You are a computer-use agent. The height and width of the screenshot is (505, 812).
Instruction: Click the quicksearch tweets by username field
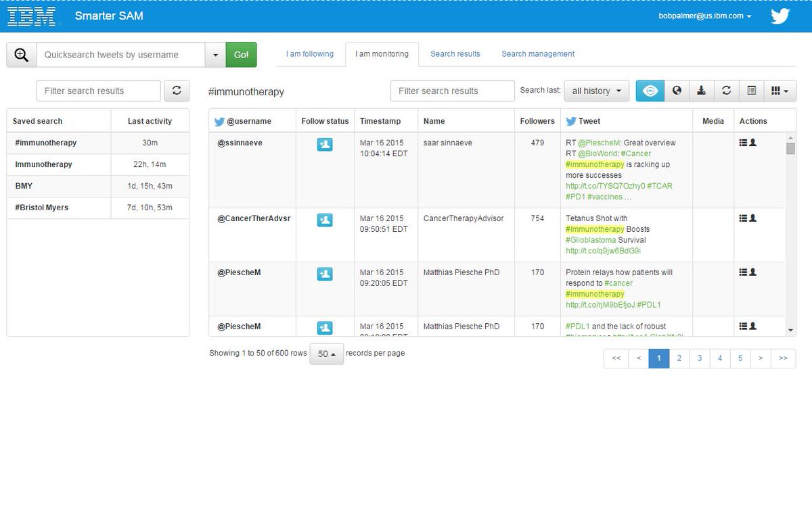(120, 55)
